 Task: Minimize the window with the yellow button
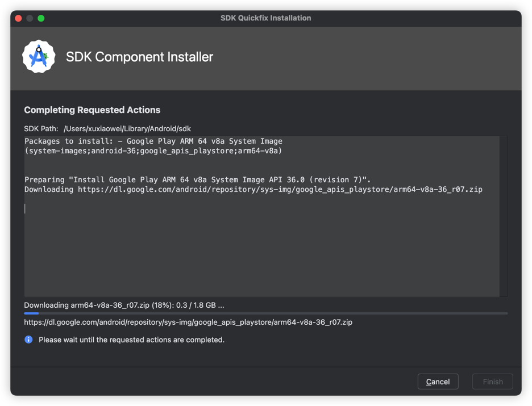(30, 18)
